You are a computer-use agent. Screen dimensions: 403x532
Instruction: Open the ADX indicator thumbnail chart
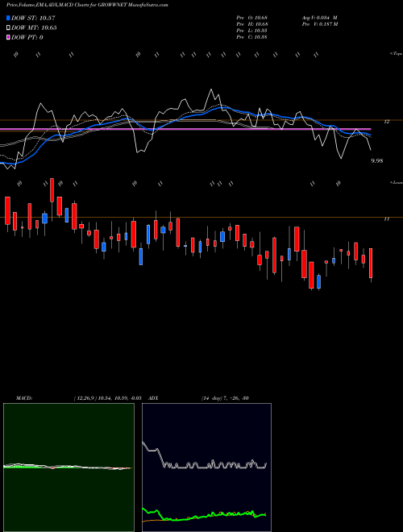206,468
